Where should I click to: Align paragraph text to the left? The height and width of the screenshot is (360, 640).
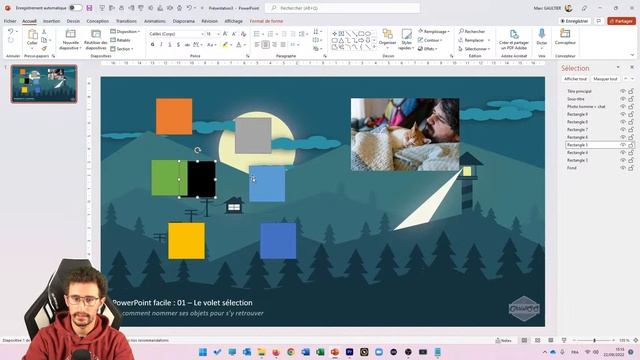(x=257, y=44)
